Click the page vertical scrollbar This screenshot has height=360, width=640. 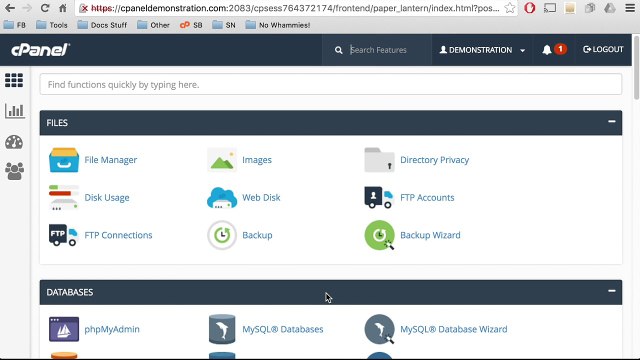(x=636, y=68)
